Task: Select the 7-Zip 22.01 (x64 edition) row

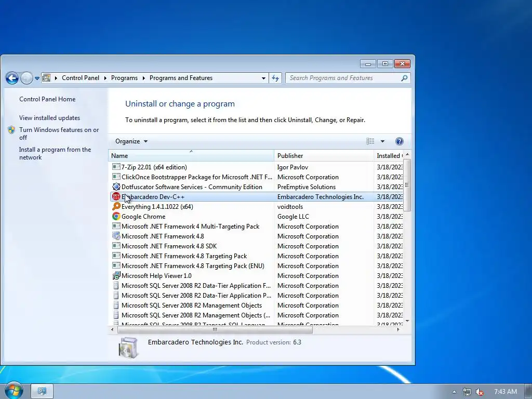Action: tap(257, 167)
